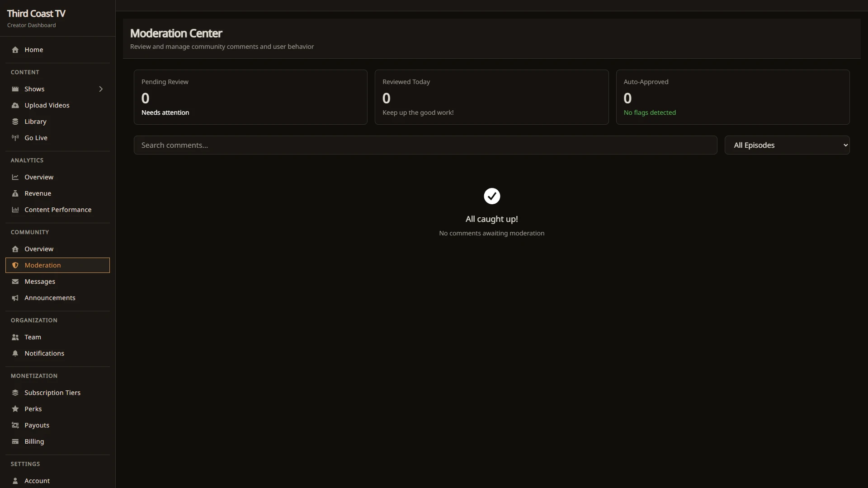868x488 pixels.
Task: Click the All caught up checkmark icon
Action: (492, 196)
